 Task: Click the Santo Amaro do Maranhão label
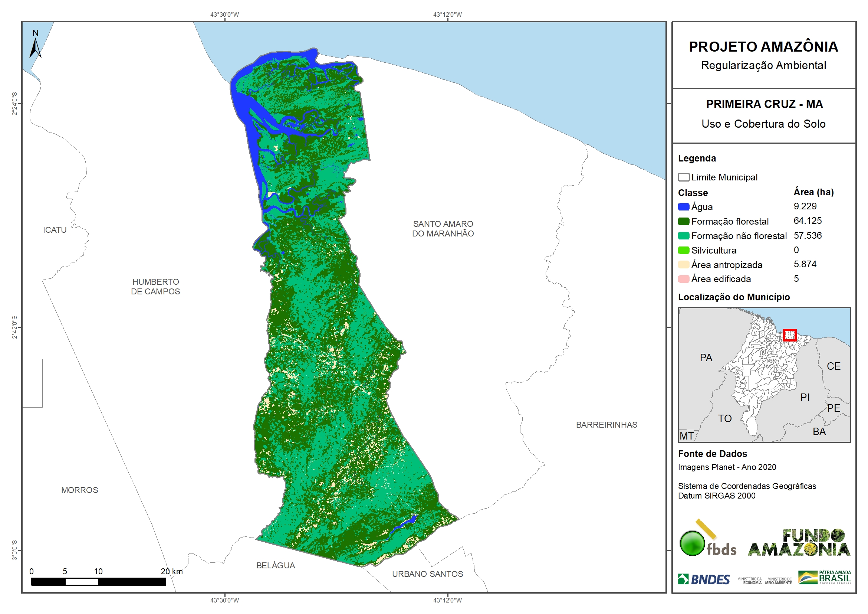[443, 229]
